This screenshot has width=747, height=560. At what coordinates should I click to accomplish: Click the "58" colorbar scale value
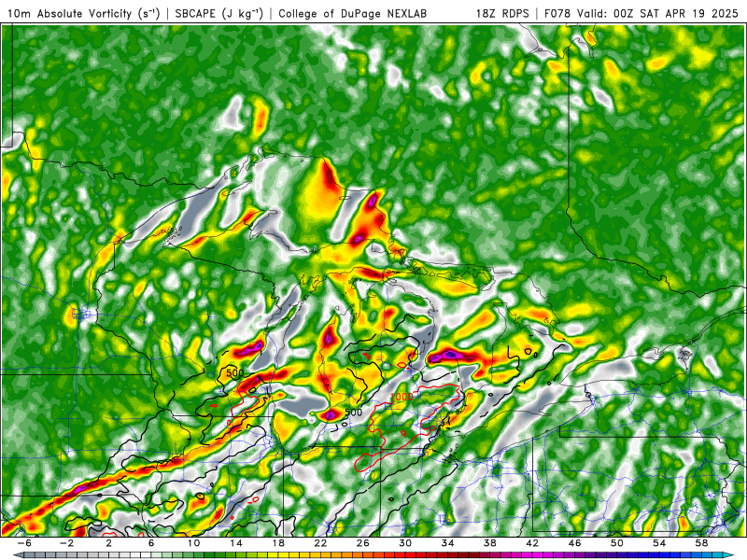(x=701, y=543)
